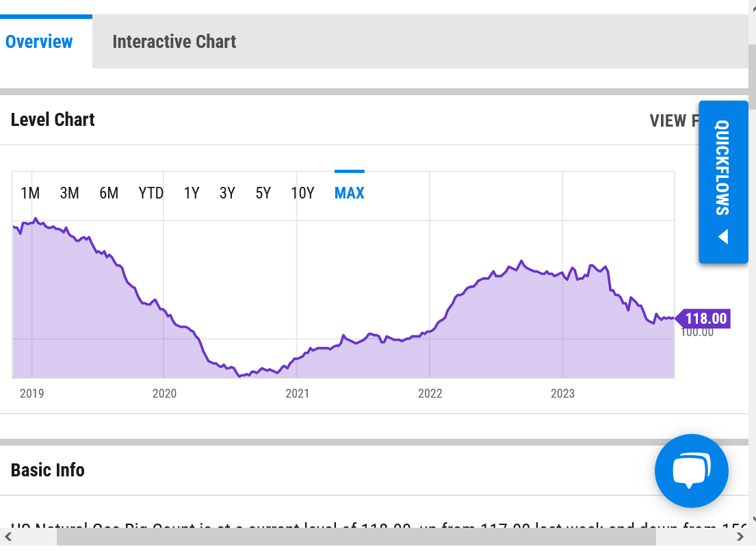Pick the 10Y chart period

tap(302, 193)
